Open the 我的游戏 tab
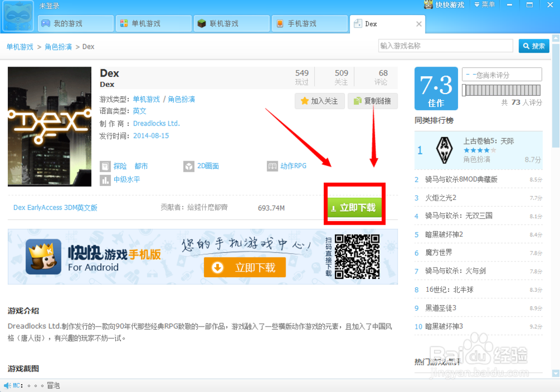 pos(76,24)
